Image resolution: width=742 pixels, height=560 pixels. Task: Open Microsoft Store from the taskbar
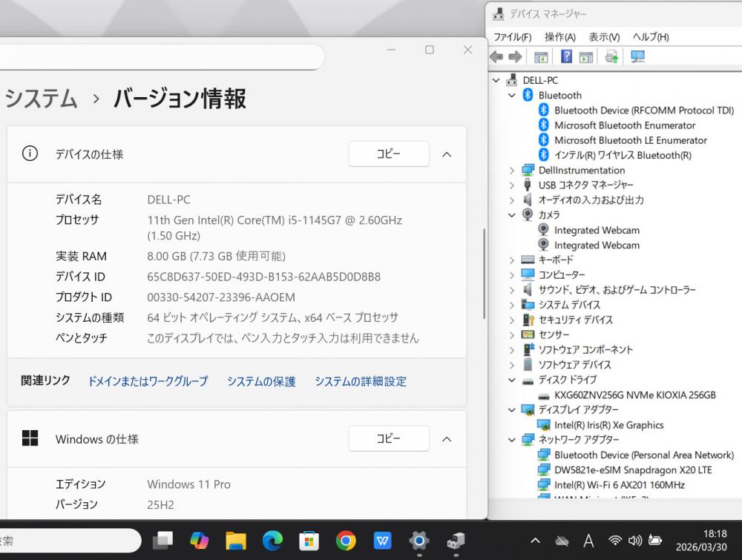[309, 541]
